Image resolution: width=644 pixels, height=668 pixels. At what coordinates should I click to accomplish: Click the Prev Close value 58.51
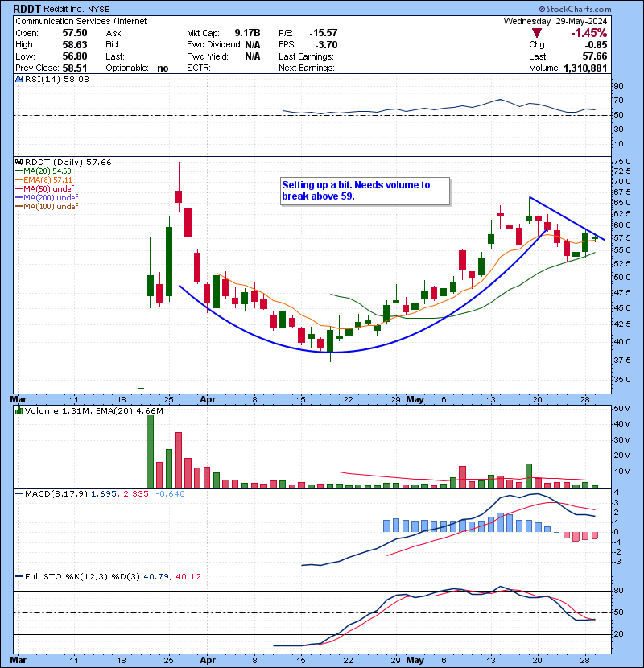pyautogui.click(x=75, y=68)
